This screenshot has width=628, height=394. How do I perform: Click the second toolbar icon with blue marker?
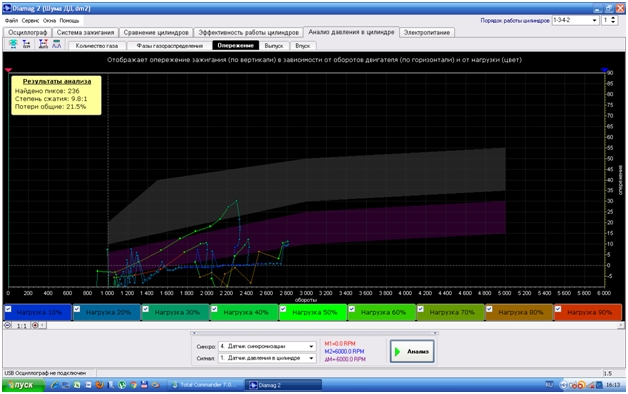(26, 44)
